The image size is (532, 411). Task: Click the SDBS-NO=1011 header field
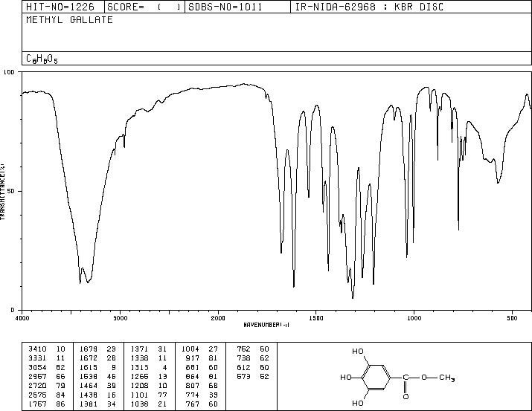pyautogui.click(x=237, y=7)
